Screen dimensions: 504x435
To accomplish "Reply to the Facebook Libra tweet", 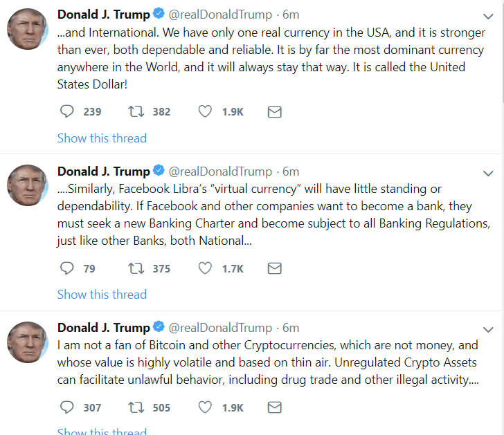I will point(67,268).
